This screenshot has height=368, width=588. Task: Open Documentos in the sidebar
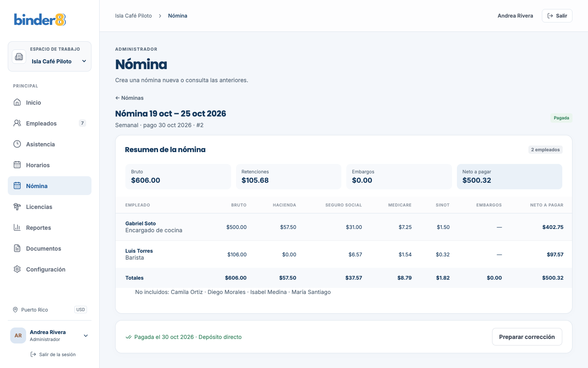(x=49, y=248)
